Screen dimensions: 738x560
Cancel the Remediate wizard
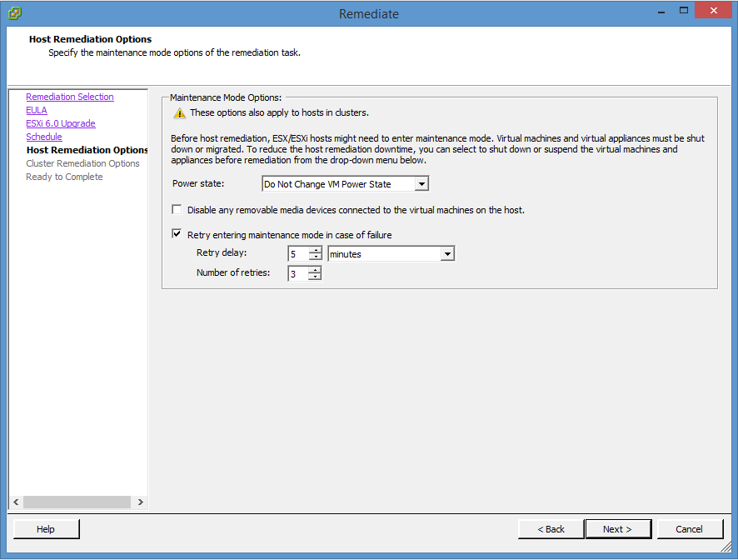coord(689,529)
